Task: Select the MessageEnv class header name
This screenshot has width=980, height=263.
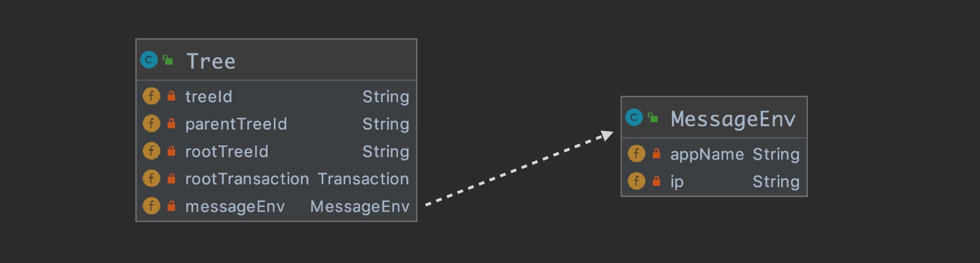Action: (x=733, y=119)
